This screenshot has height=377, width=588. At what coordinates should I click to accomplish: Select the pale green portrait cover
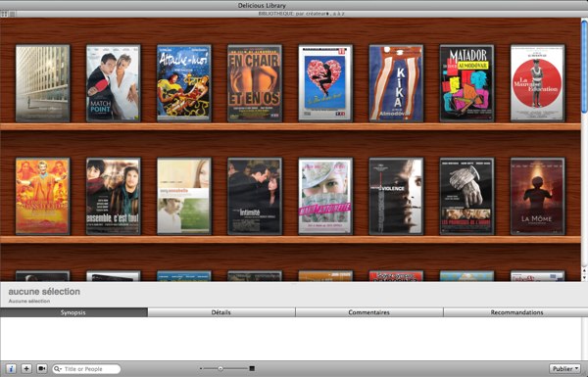184,197
